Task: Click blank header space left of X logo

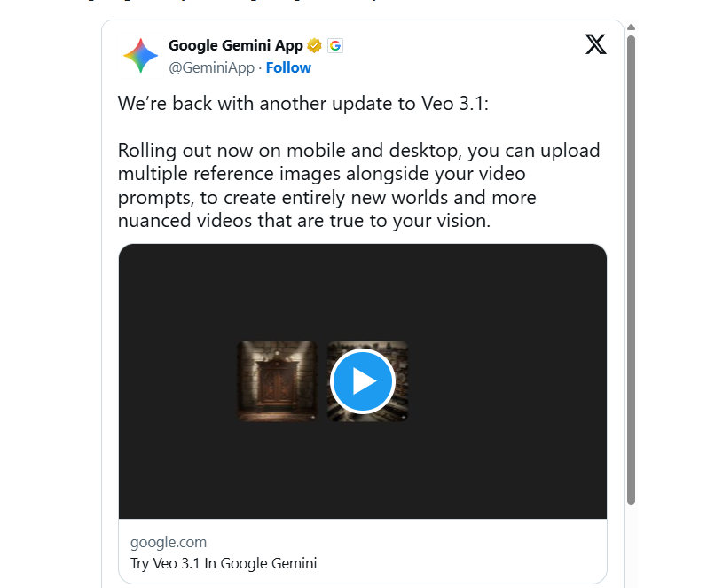Action: [465, 45]
